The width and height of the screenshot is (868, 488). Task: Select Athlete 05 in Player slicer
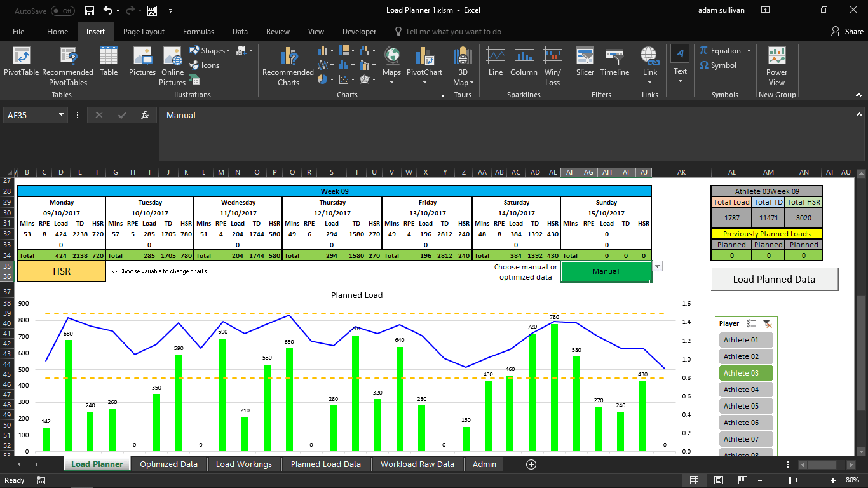[746, 406]
